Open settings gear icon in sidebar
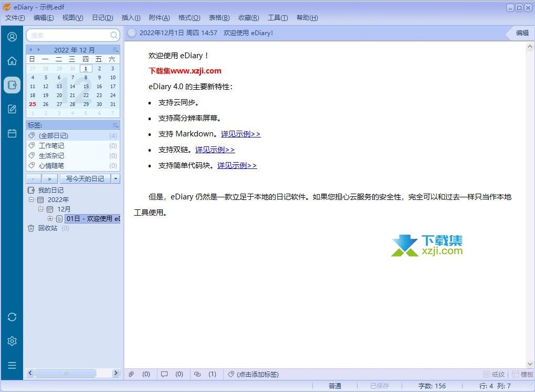 12,341
